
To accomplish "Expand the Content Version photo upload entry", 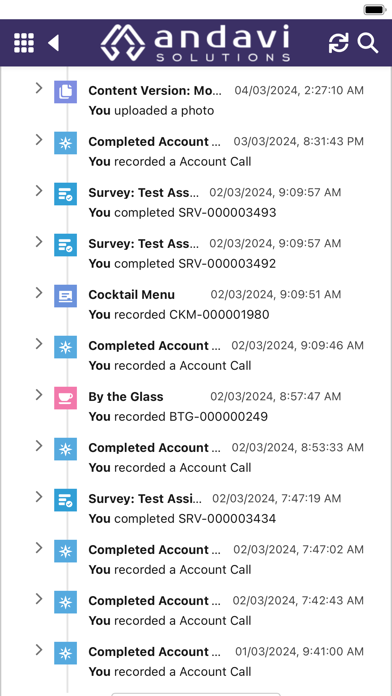I will click(x=39, y=88).
